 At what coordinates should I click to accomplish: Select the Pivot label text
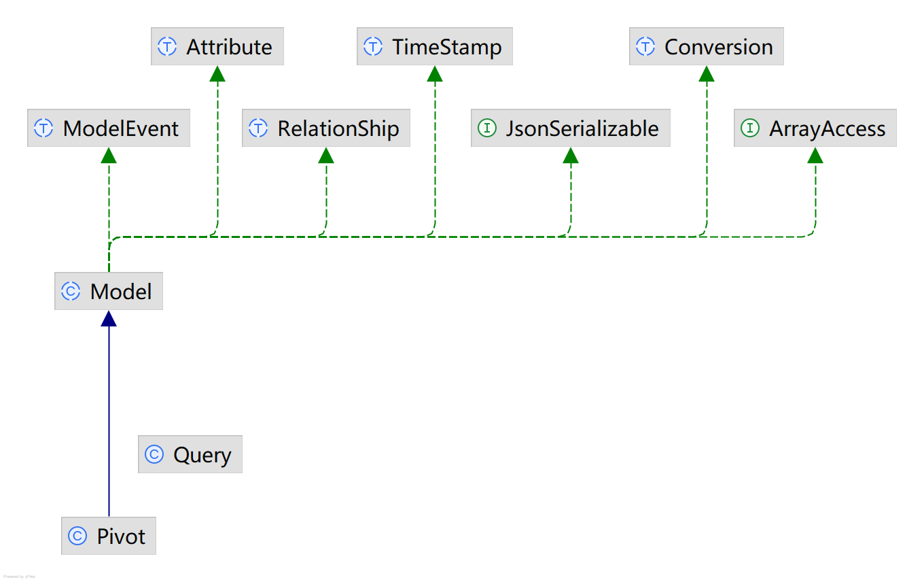121,536
